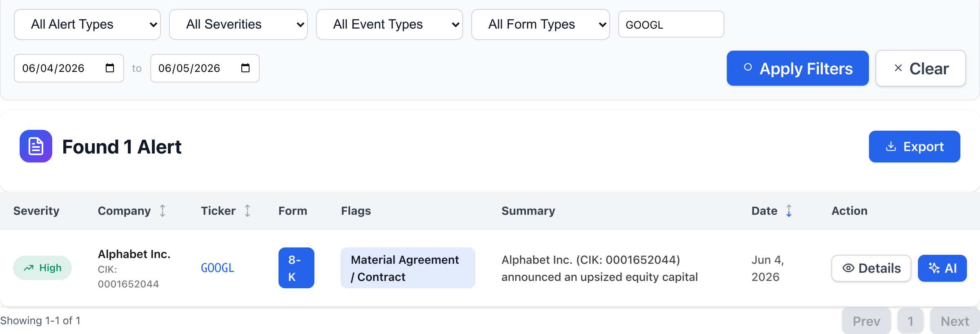This screenshot has width=980, height=334.
Task: Sort by Company column arrows
Action: [x=163, y=211]
